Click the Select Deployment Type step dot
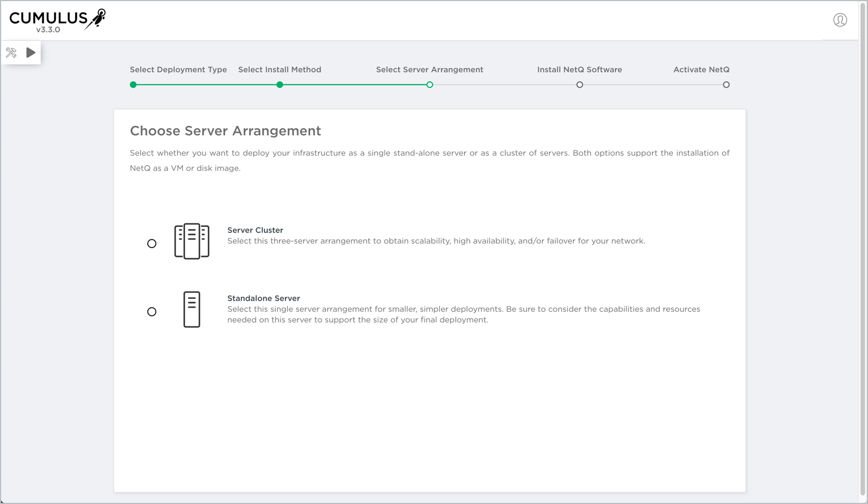The image size is (868, 504). pyautogui.click(x=133, y=85)
